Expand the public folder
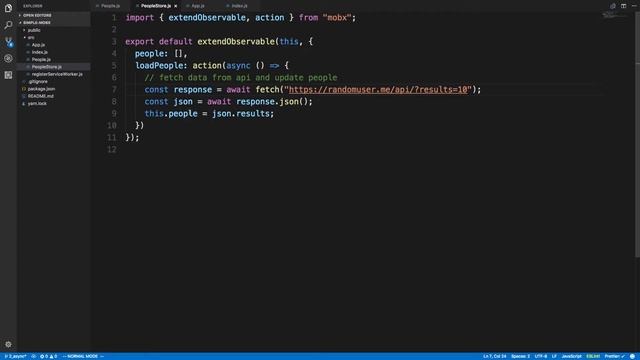The height and width of the screenshot is (360, 640). pos(53,30)
